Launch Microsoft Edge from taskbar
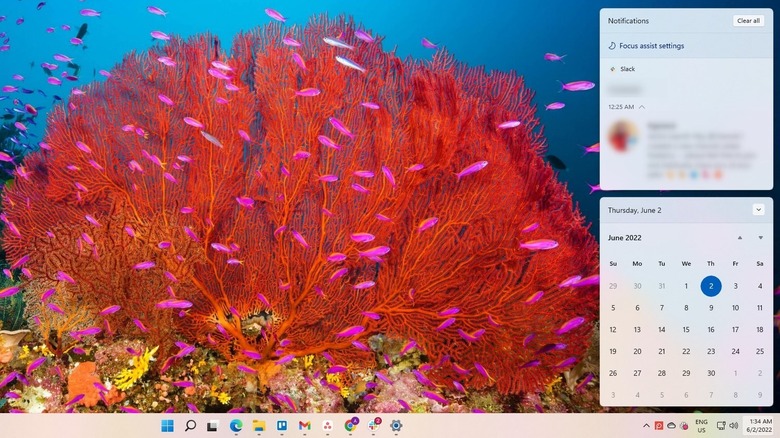The height and width of the screenshot is (438, 780). tap(236, 426)
